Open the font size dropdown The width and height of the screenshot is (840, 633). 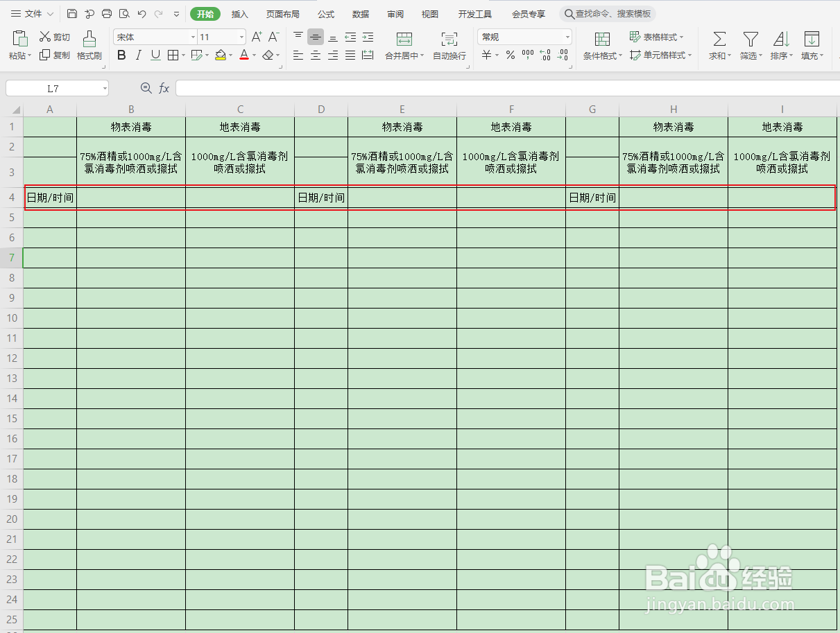tap(242, 37)
